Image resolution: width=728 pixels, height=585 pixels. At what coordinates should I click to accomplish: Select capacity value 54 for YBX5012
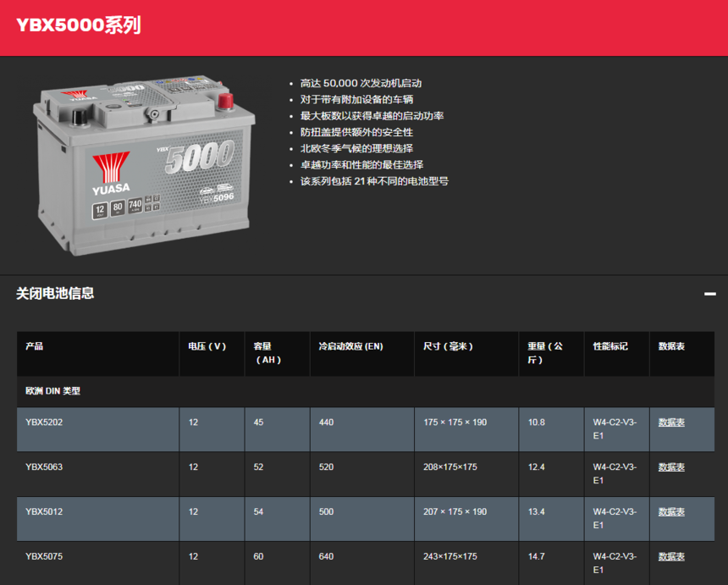258,511
